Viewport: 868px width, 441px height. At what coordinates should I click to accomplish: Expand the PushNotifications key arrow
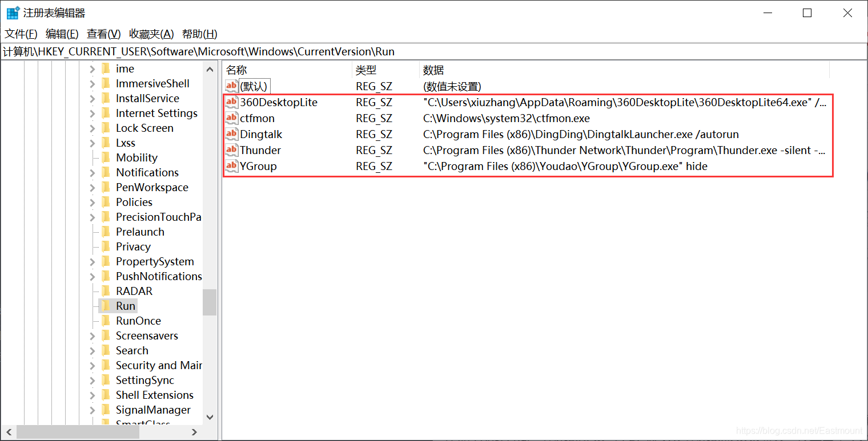click(x=93, y=277)
